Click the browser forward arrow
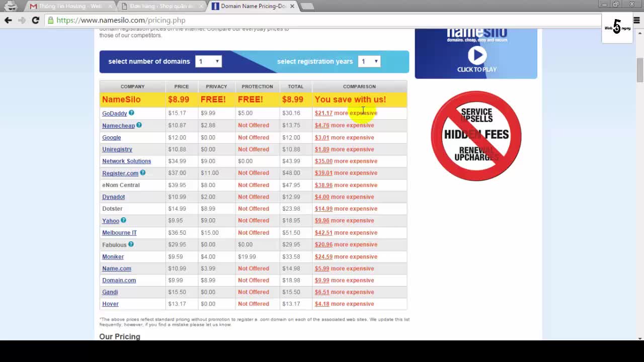The width and height of the screenshot is (644, 362). (22, 20)
